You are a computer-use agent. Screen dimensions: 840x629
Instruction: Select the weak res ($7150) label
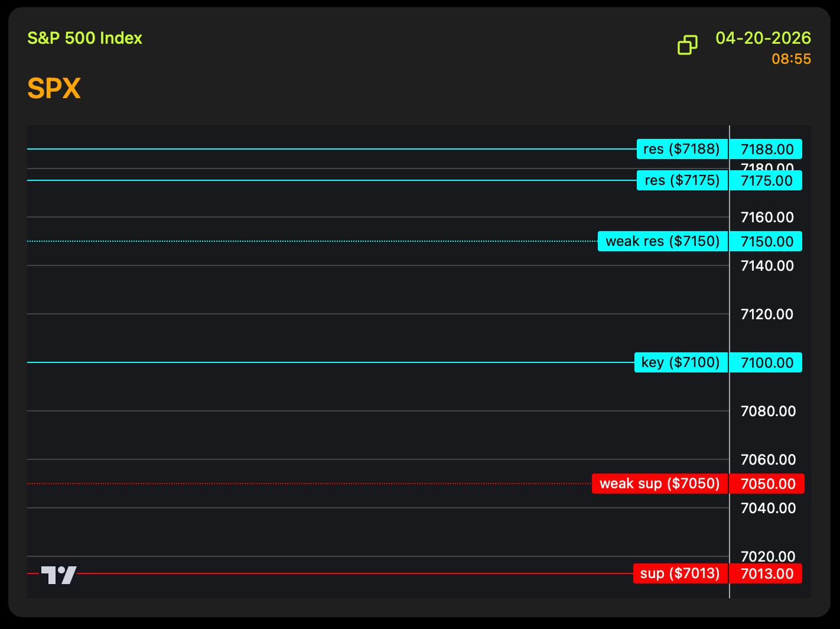click(x=662, y=241)
